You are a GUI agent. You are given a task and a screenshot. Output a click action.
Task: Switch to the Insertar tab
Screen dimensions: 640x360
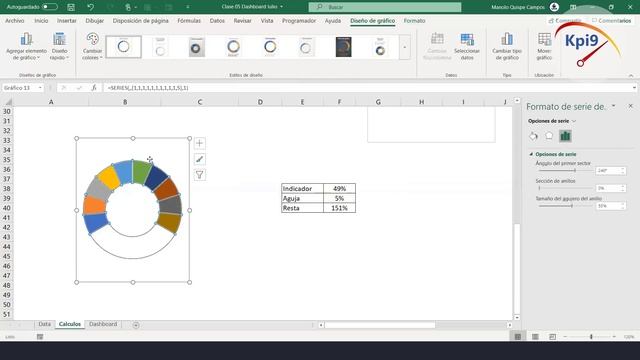pyautogui.click(x=67, y=20)
